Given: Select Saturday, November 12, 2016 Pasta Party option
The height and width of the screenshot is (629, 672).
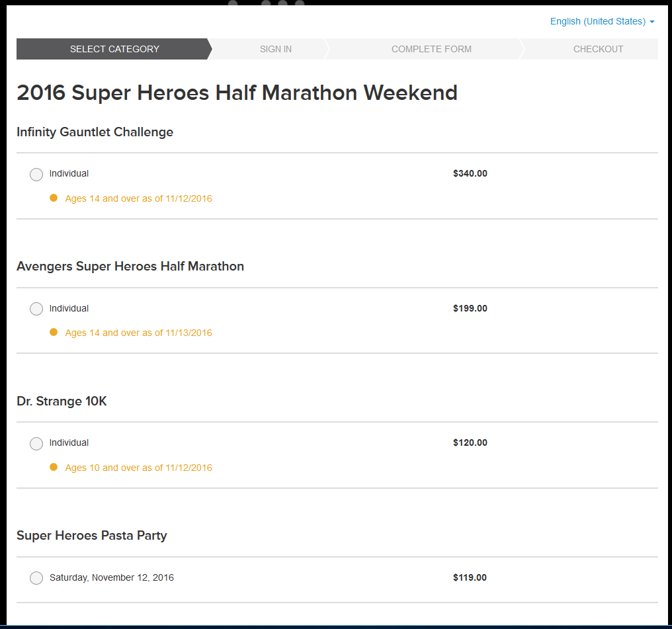Looking at the screenshot, I should [x=36, y=578].
